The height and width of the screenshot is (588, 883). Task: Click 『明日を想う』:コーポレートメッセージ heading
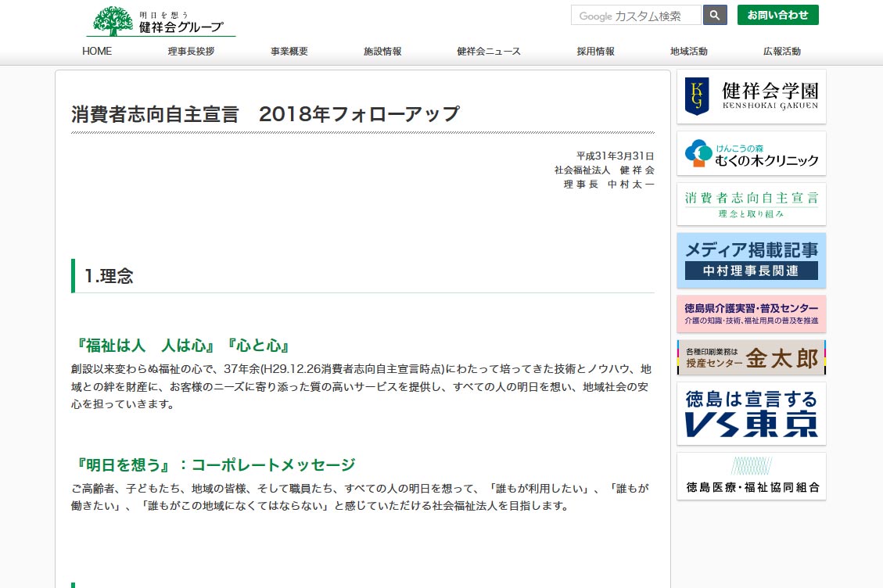(214, 464)
